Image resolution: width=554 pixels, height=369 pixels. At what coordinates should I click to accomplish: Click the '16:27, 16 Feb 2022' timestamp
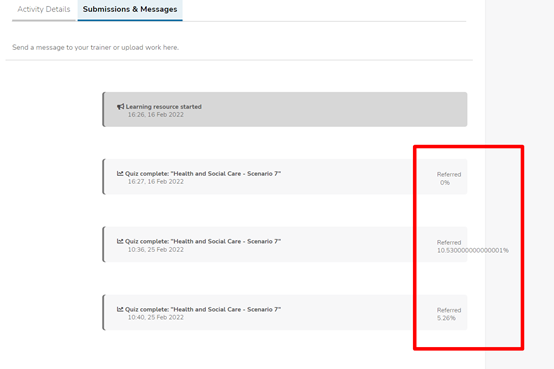tap(155, 182)
